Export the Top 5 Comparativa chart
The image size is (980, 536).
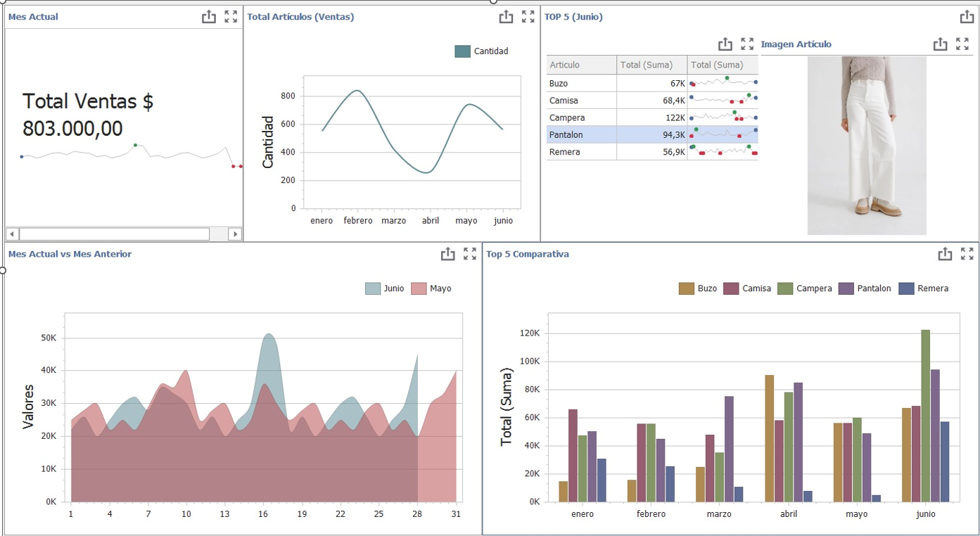coord(945,254)
